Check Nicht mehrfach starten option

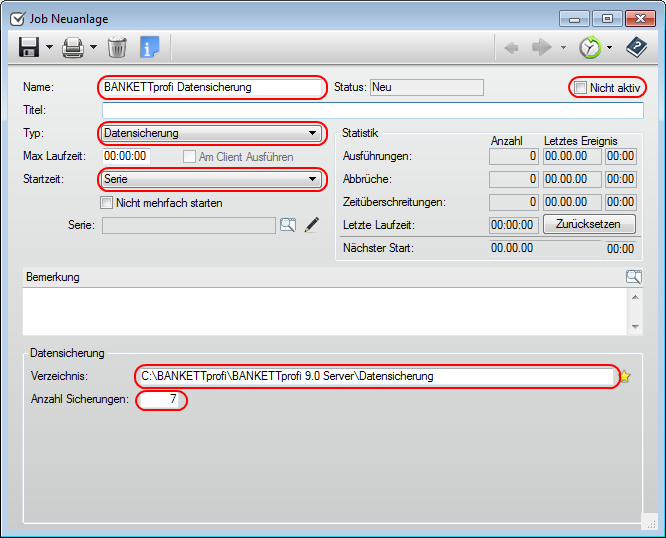107,203
